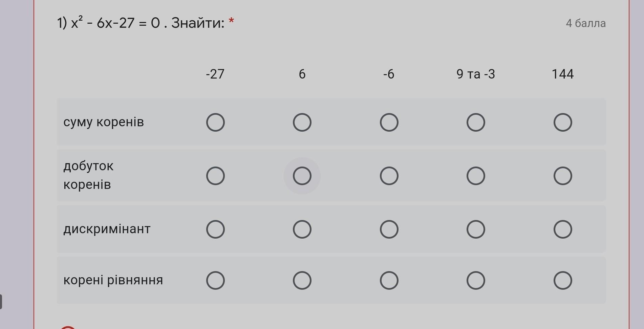Select 9 та -3 for дискримінант
The height and width of the screenshot is (329, 644).
coord(476,229)
